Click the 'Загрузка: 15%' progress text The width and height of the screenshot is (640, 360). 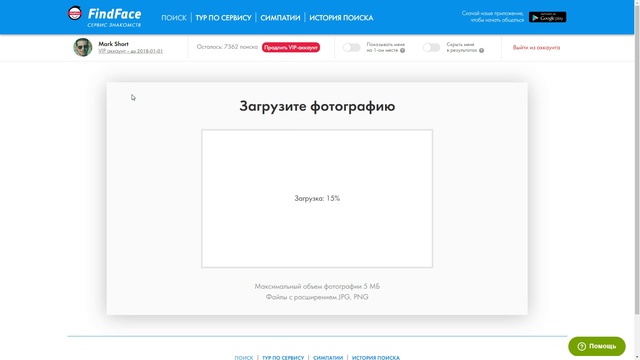click(317, 198)
